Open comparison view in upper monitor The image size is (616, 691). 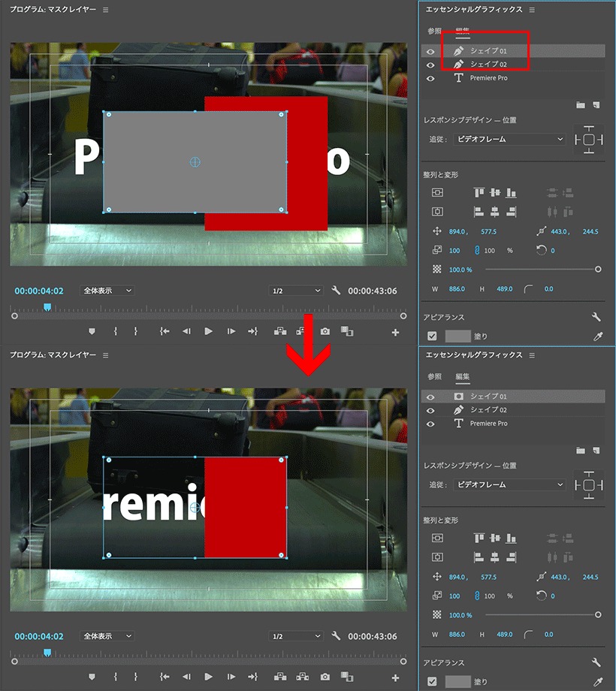[347, 331]
